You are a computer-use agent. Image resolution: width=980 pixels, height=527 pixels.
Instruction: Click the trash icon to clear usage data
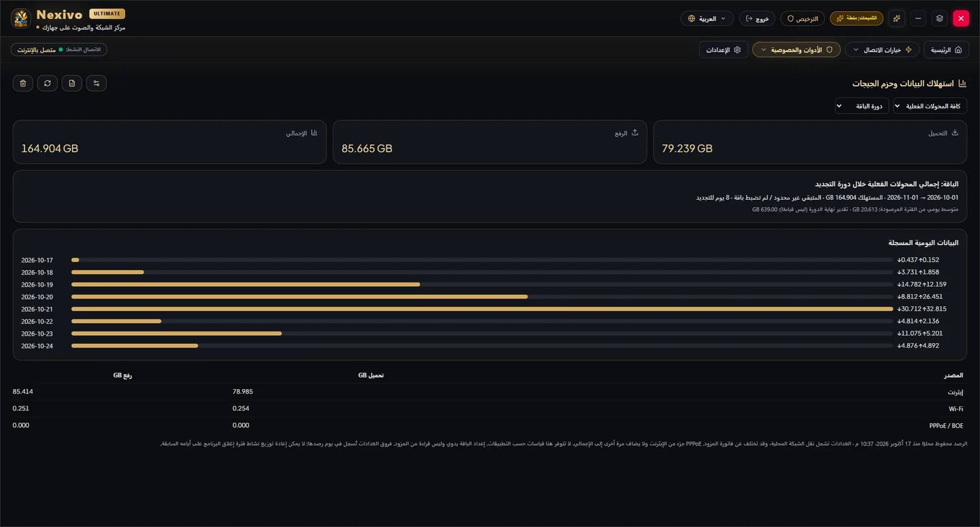(23, 83)
